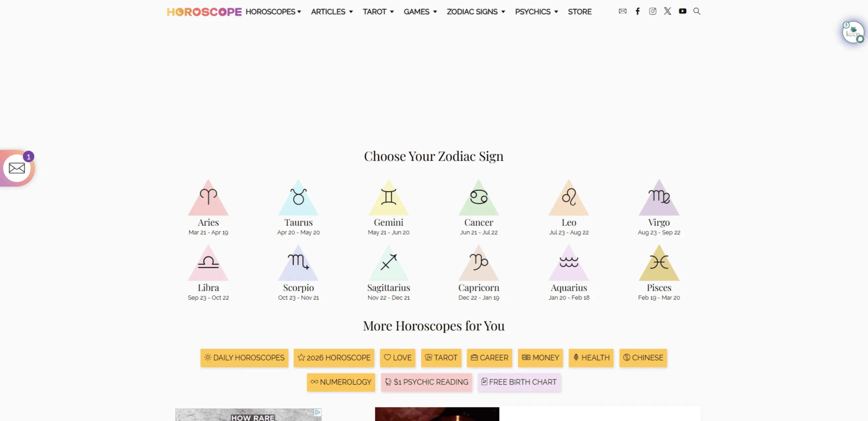Open the Tarot horoscope button
This screenshot has height=421, width=868.
(441, 358)
